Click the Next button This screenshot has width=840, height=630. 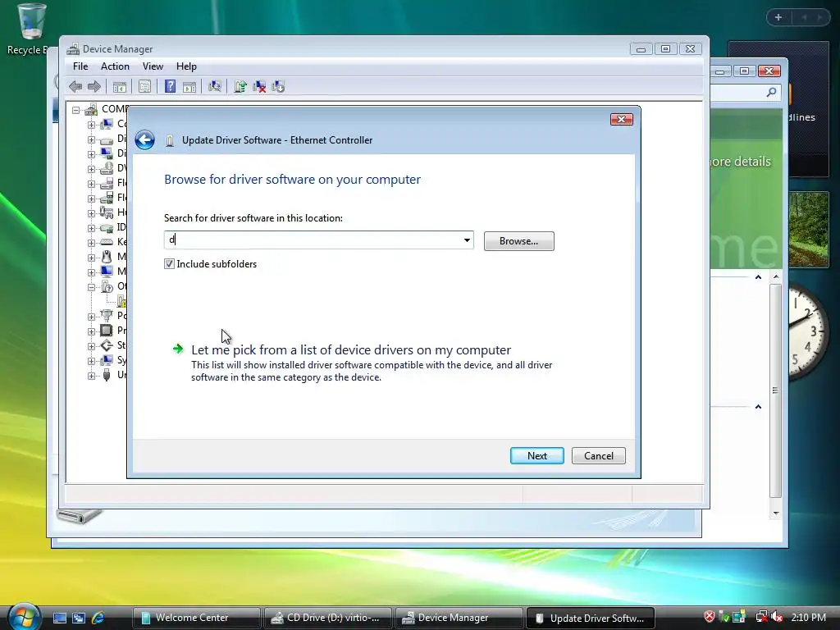click(536, 456)
